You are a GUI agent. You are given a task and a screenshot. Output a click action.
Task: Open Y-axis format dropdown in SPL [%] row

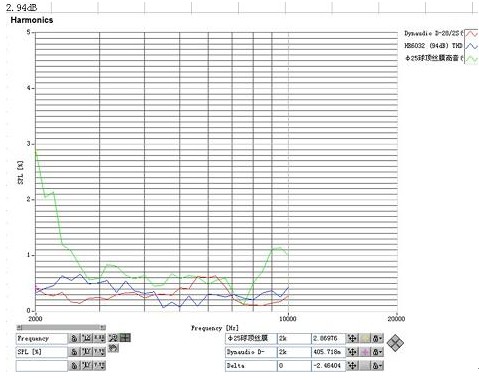pyautogui.click(x=100, y=352)
